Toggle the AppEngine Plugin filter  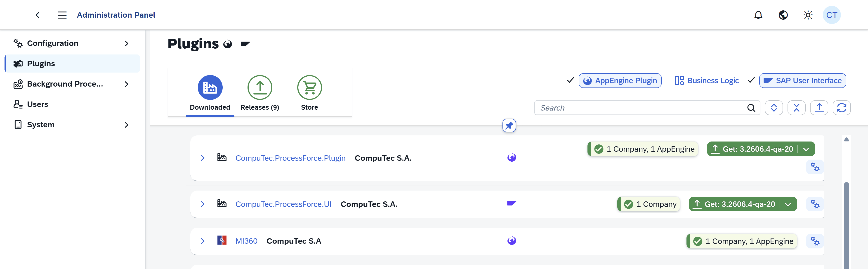620,80
